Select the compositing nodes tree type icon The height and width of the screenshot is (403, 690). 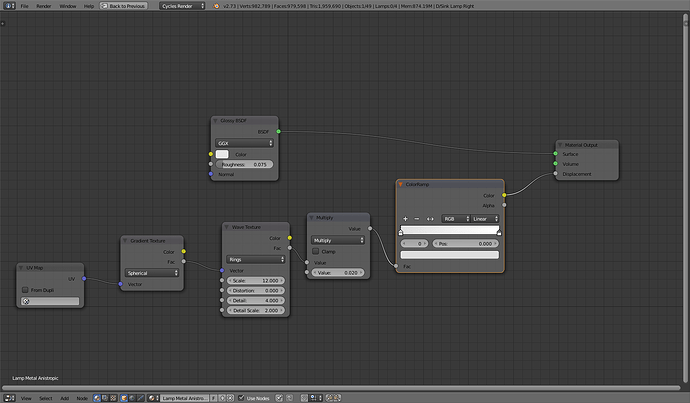pyautogui.click(x=105, y=398)
